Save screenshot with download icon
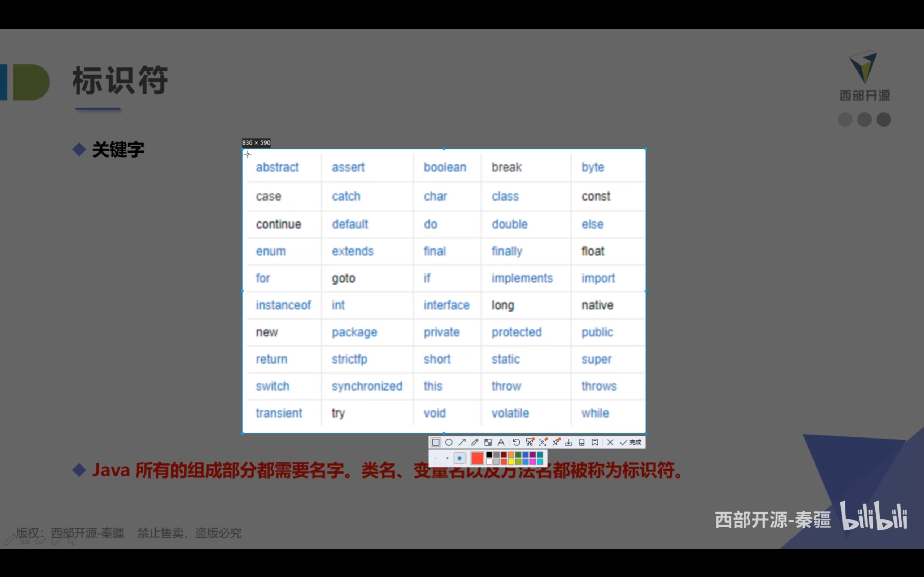Image resolution: width=924 pixels, height=577 pixels. tap(568, 442)
